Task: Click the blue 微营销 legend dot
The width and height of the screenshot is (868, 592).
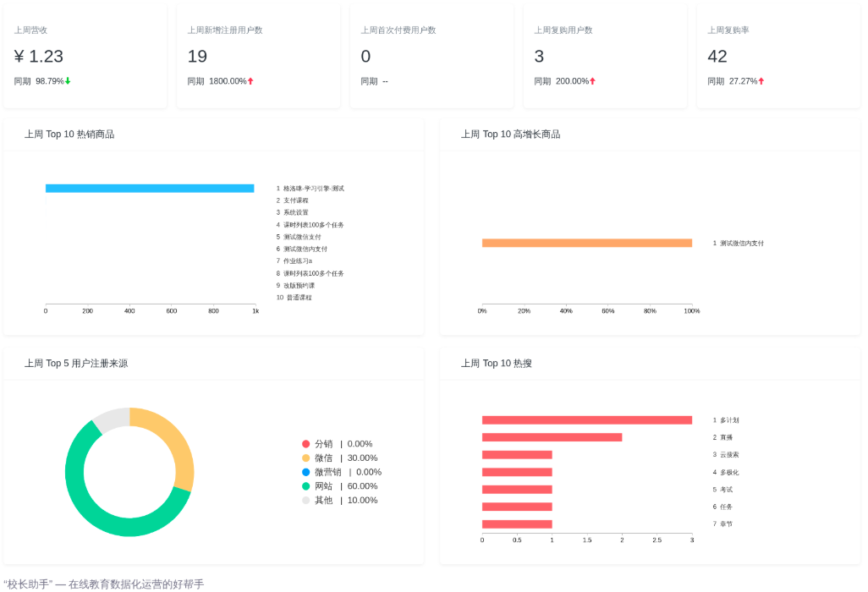Action: point(306,472)
